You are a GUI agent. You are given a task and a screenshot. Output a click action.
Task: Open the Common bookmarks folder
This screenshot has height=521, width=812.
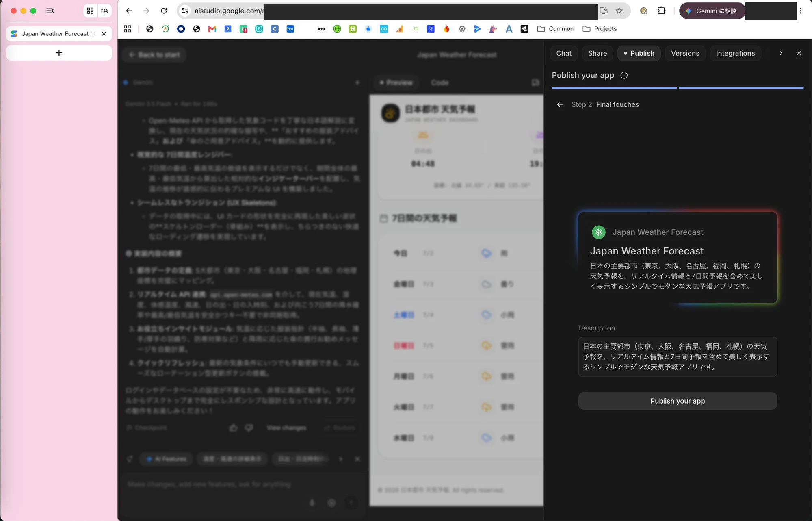(555, 29)
